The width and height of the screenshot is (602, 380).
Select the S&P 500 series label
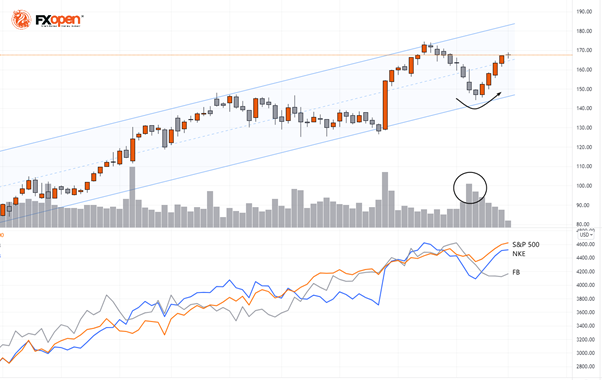[526, 245]
